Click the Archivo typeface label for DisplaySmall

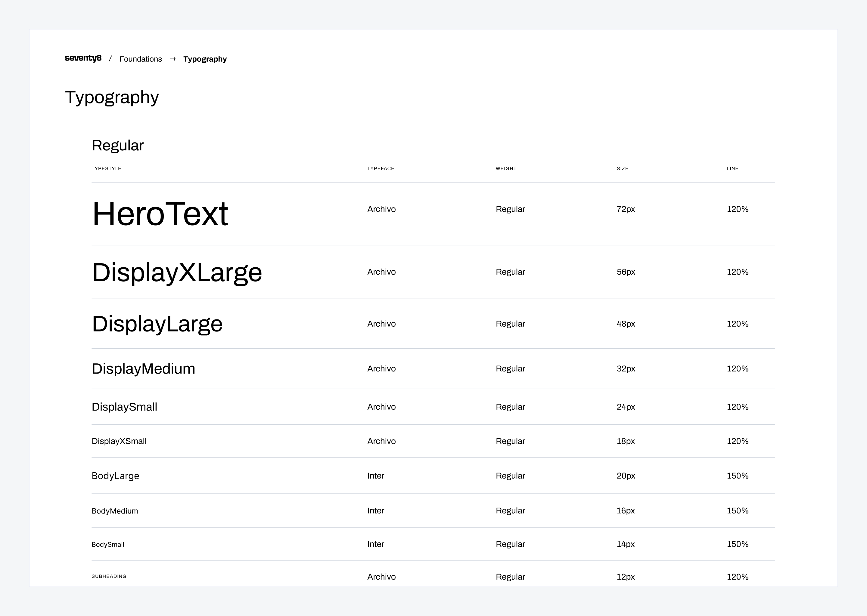coord(381,406)
